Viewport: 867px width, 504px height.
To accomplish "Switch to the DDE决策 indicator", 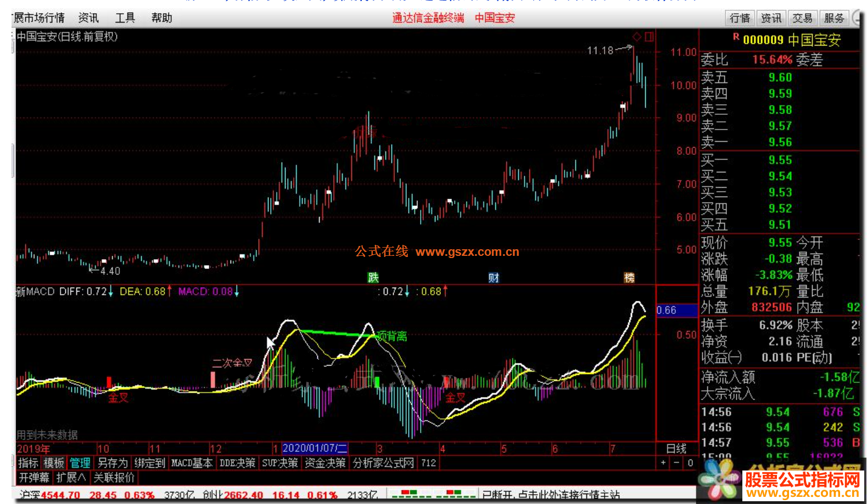I will [237, 463].
